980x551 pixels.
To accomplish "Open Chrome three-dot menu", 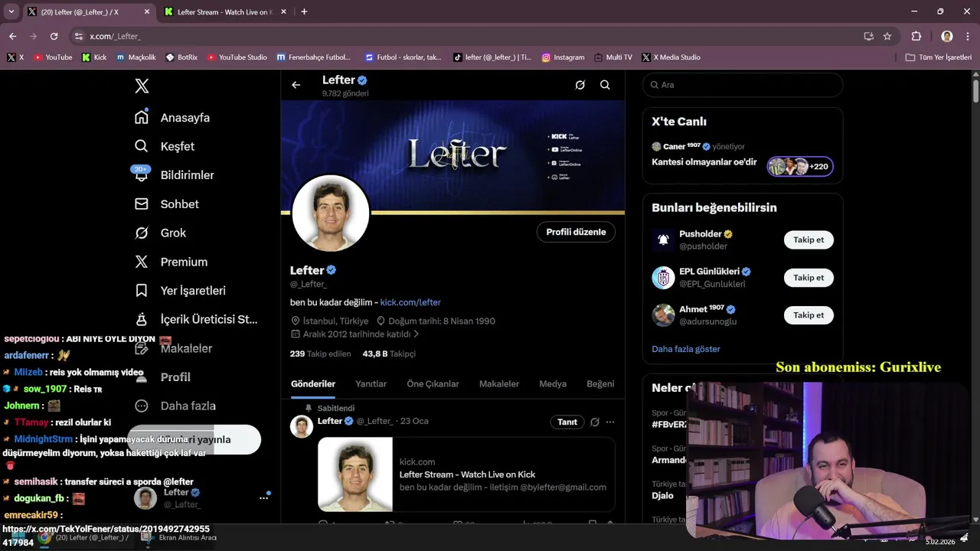I will [x=968, y=36].
